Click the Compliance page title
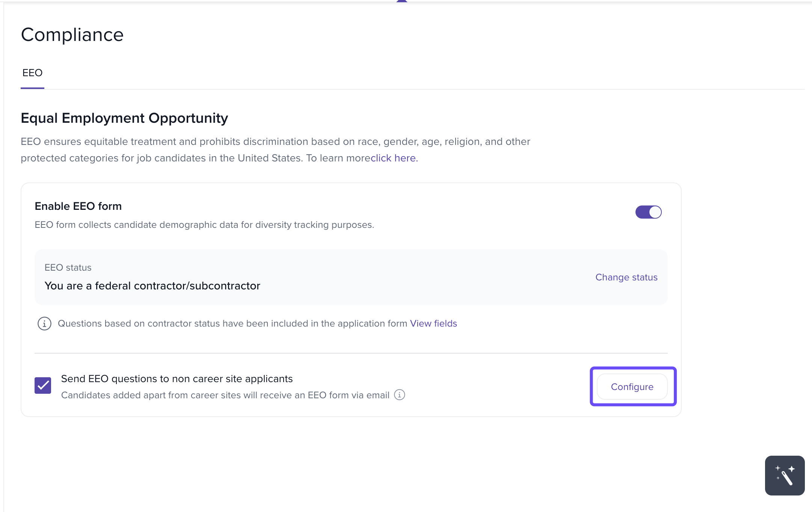The width and height of the screenshot is (812, 512). (x=72, y=35)
